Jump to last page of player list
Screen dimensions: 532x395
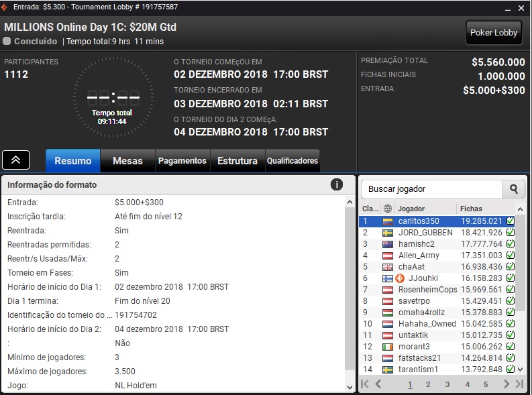pyautogui.click(x=519, y=384)
